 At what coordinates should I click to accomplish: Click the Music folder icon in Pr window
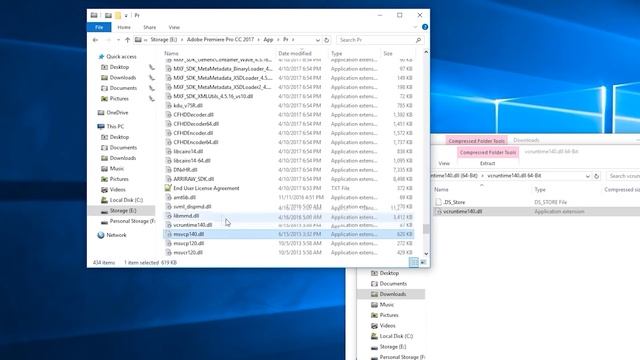(104, 169)
